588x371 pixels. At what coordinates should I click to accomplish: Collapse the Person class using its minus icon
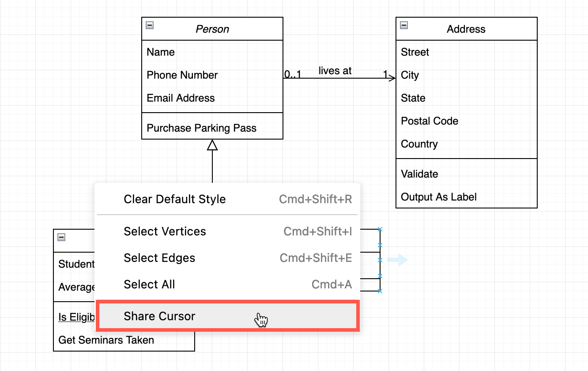coord(149,25)
